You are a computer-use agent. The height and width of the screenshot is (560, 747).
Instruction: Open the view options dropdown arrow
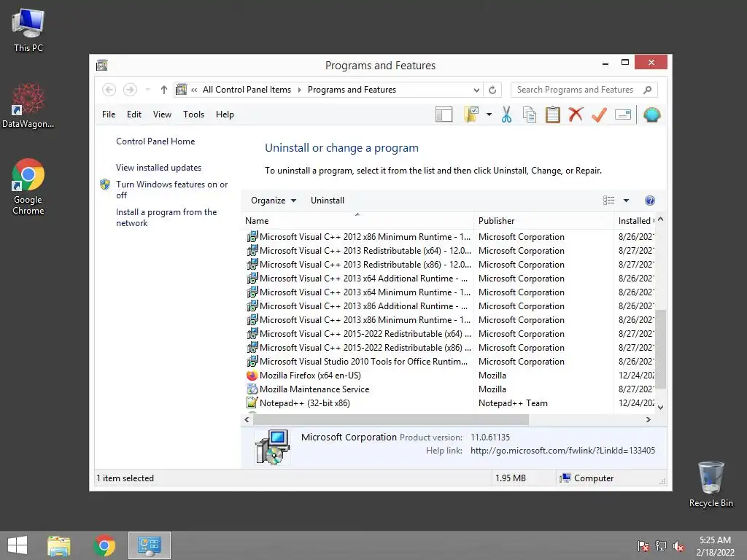pos(626,201)
